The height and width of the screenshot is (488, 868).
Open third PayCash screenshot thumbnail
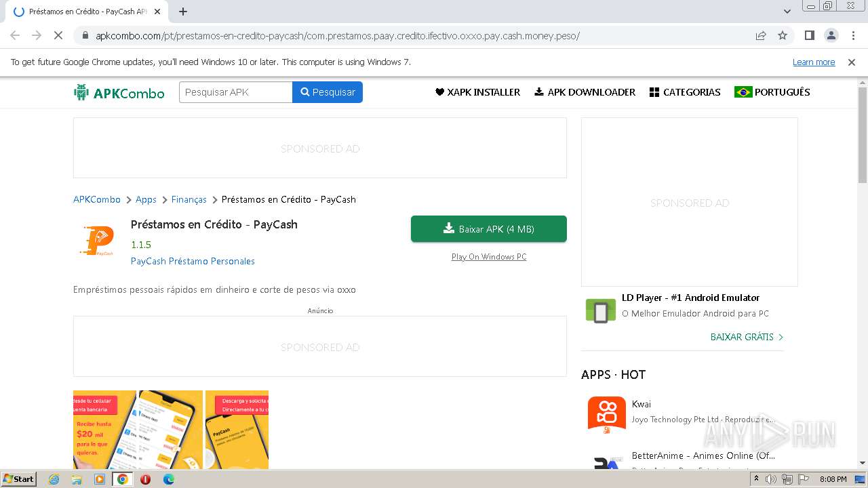click(237, 430)
